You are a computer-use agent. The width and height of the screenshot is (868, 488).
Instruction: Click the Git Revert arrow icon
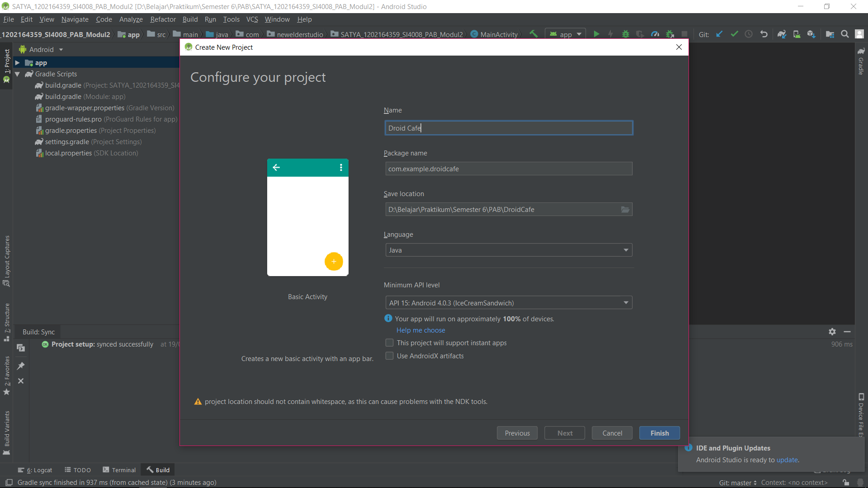click(764, 34)
